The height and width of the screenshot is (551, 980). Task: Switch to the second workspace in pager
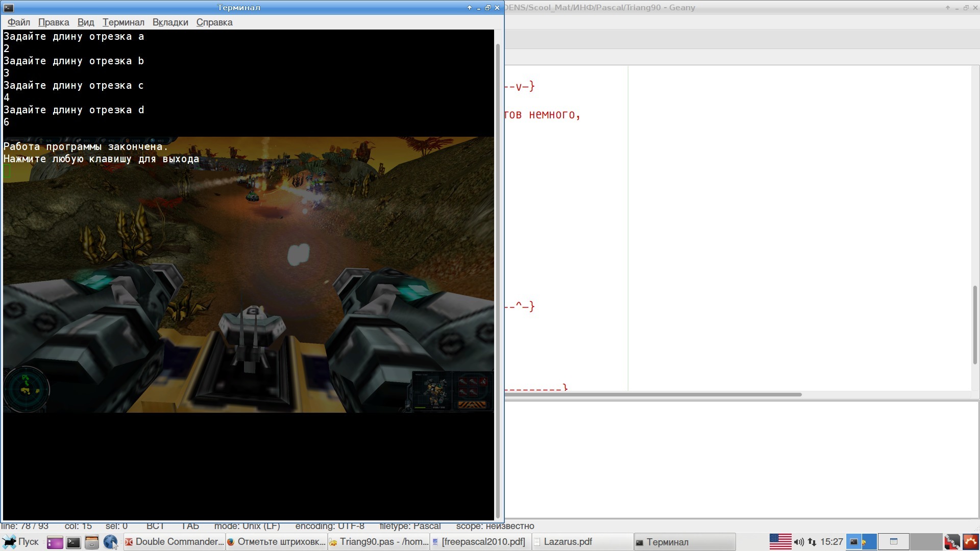click(894, 542)
